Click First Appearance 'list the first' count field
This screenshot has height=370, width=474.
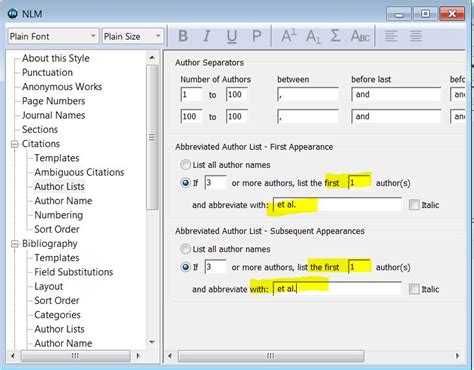click(359, 183)
